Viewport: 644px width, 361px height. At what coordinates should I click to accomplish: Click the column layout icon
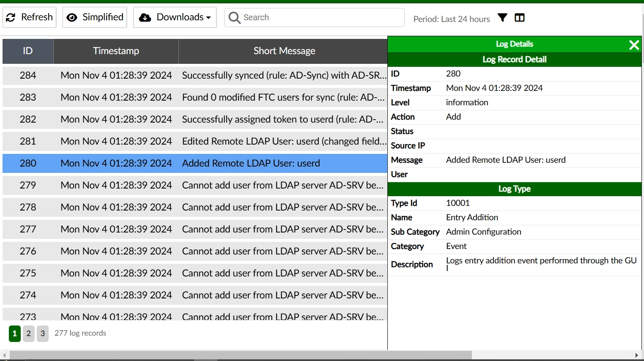pyautogui.click(x=520, y=17)
